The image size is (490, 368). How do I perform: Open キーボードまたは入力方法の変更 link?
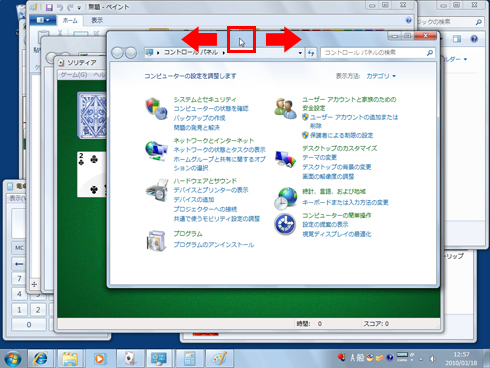click(345, 202)
